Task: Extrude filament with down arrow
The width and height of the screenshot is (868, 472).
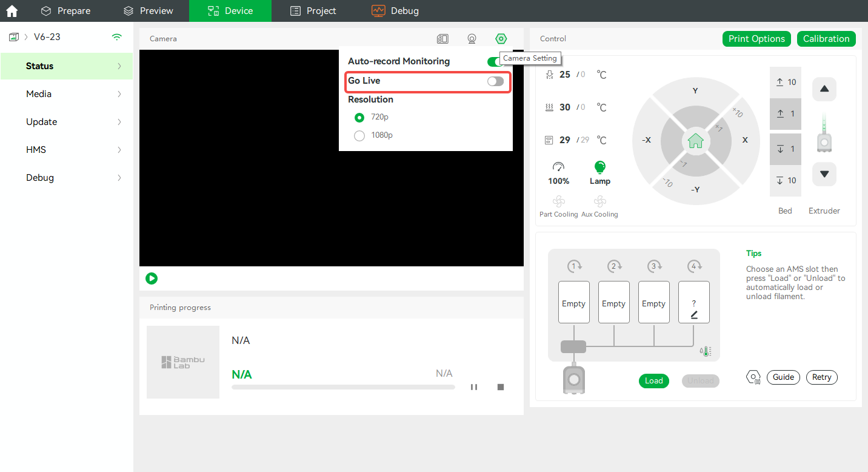Action: pyautogui.click(x=824, y=174)
